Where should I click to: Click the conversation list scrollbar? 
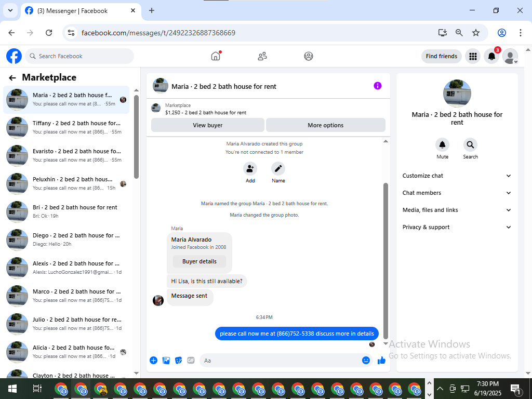(x=137, y=137)
